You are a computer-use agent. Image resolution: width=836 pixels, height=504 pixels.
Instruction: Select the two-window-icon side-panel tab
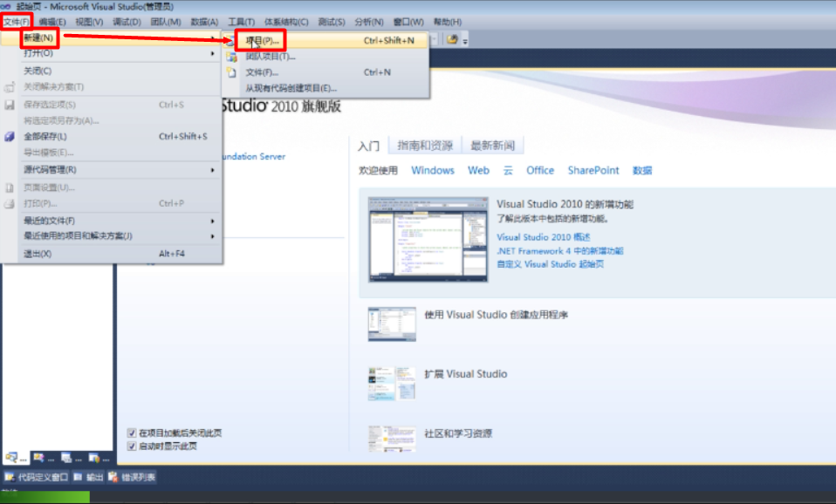[x=72, y=458]
